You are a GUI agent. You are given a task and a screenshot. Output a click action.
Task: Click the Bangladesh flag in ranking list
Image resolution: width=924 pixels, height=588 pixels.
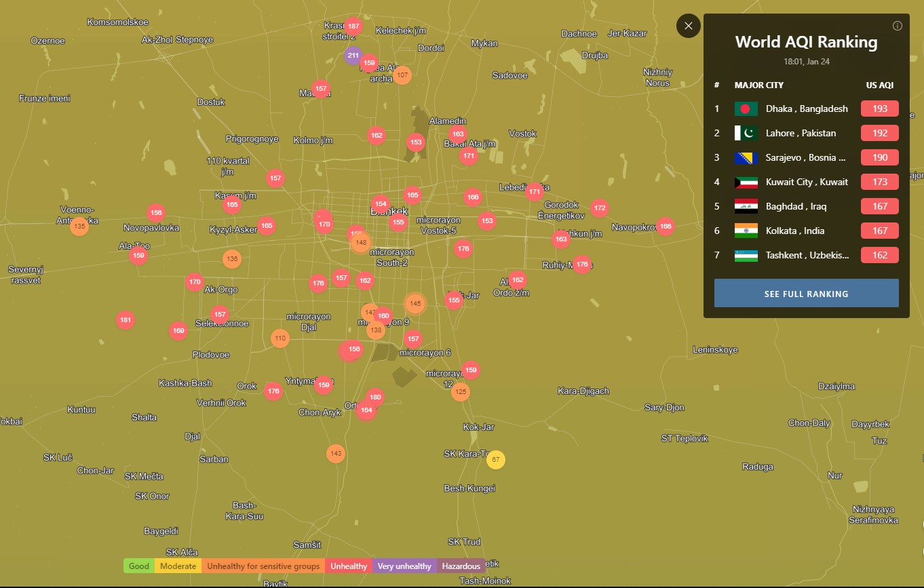[746, 109]
